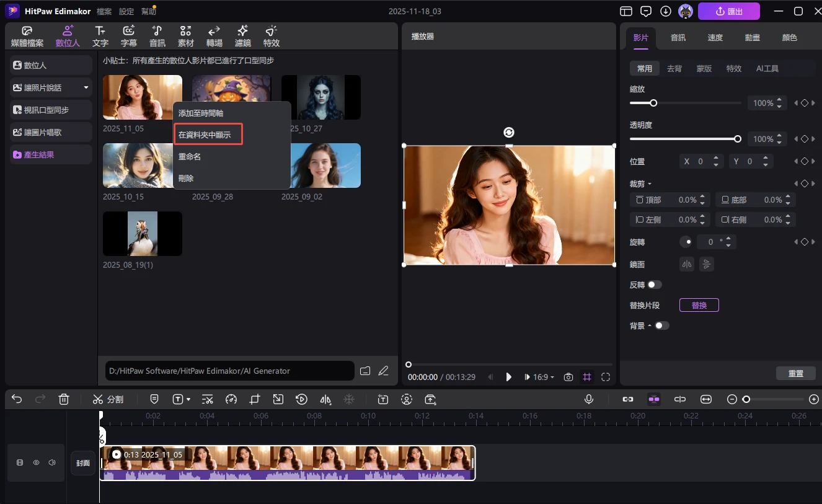Take a snapshot with the camera icon
The width and height of the screenshot is (822, 504).
(x=568, y=377)
